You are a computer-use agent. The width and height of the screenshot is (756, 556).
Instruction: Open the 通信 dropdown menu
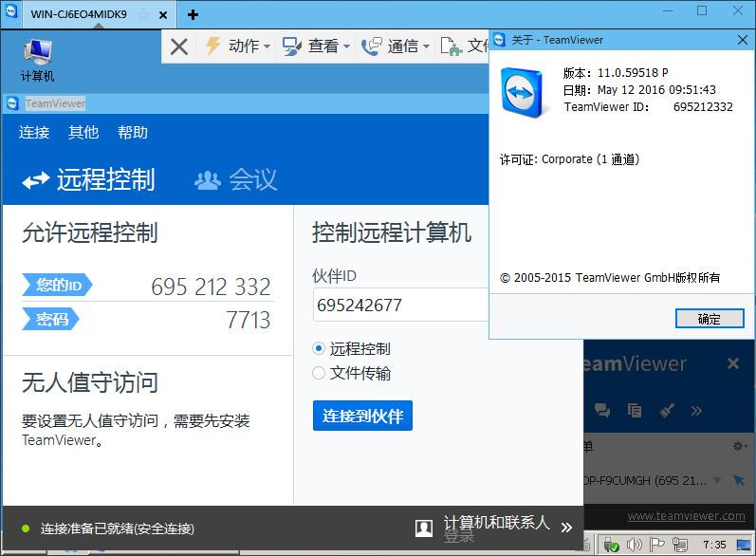click(x=409, y=46)
